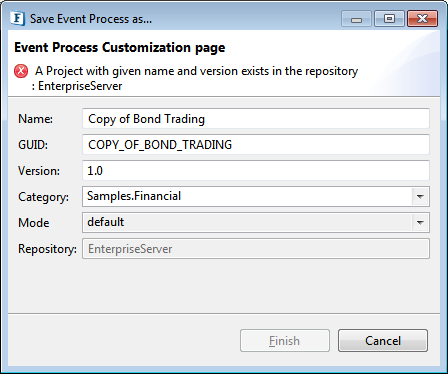Select the Samples.Financial category combo box
The image size is (448, 374).
[x=256, y=196]
